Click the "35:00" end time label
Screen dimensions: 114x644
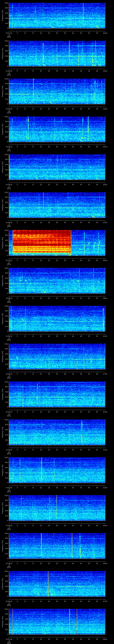[105, 147]
